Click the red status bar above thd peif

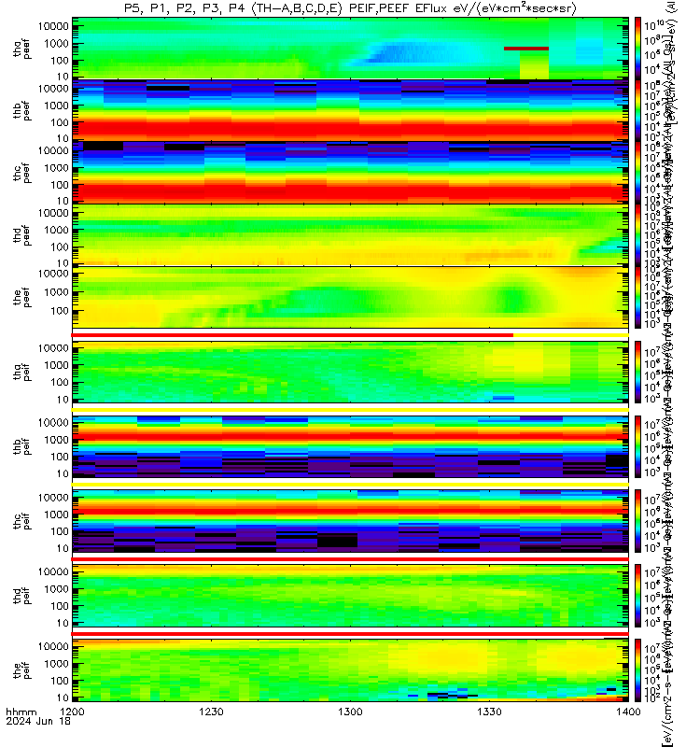pyautogui.click(x=350, y=558)
